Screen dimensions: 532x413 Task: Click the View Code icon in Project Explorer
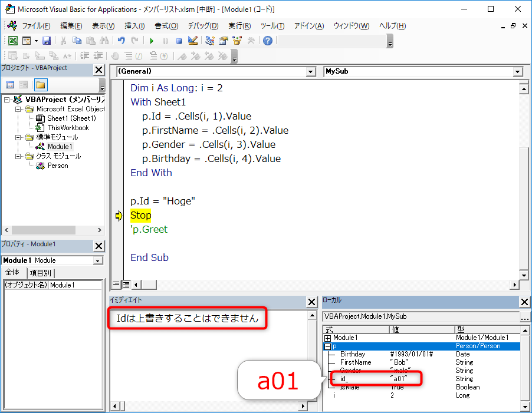(x=10, y=84)
